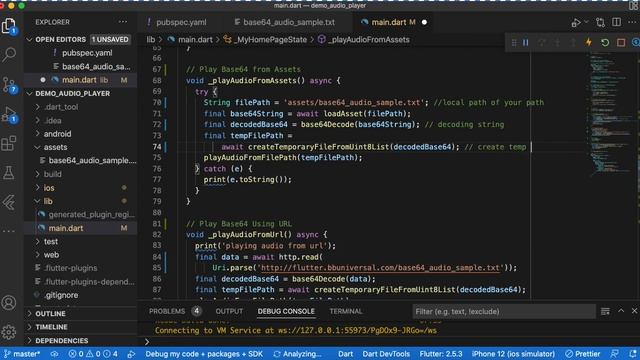Open the Extensions view
640x360 pixels.
[x=9, y=143]
